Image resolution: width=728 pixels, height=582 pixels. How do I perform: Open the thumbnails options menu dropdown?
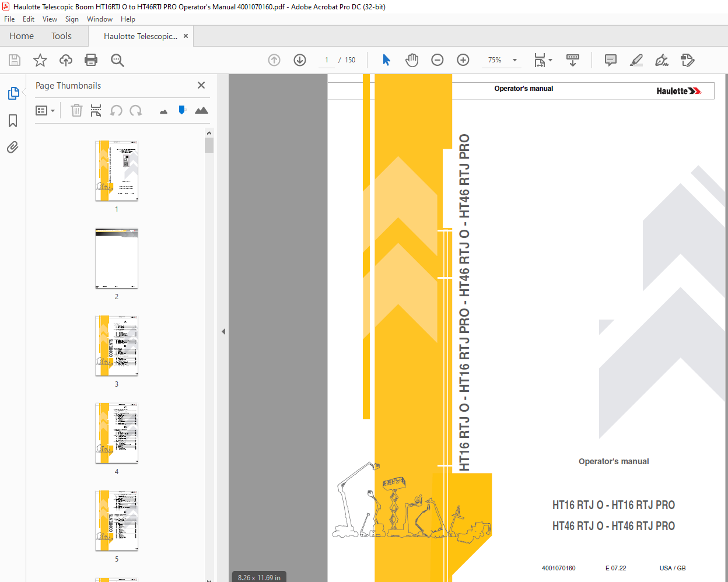(x=45, y=110)
